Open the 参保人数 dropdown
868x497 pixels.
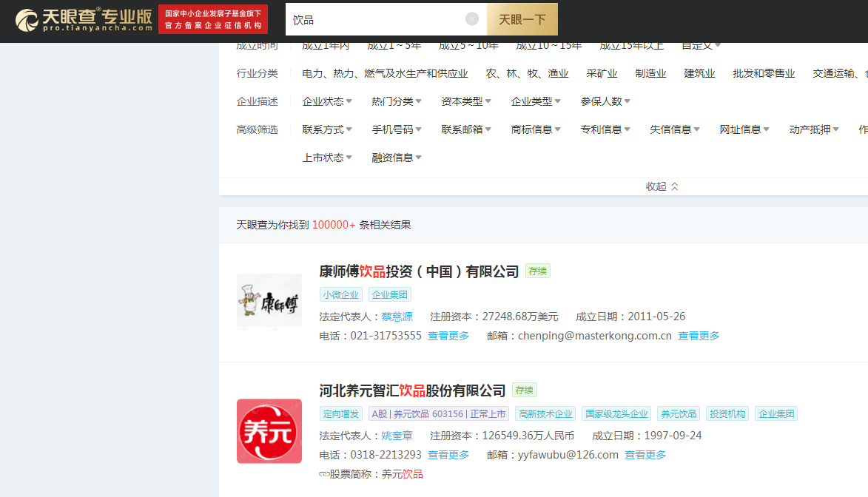pos(605,101)
